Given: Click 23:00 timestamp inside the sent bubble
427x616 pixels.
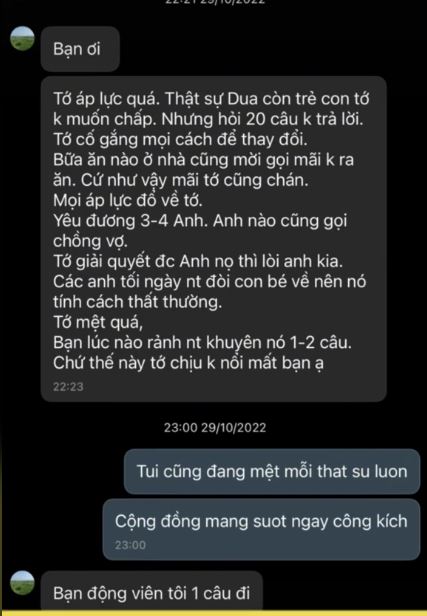Looking at the screenshot, I should point(130,545).
